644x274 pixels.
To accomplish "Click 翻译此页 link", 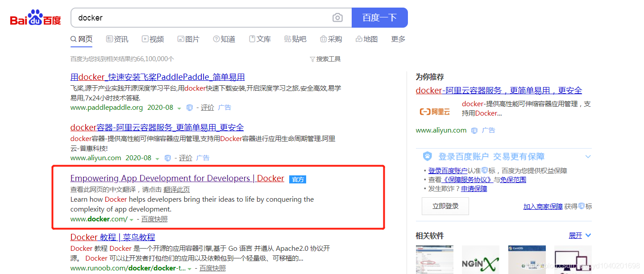I will coord(177,190).
